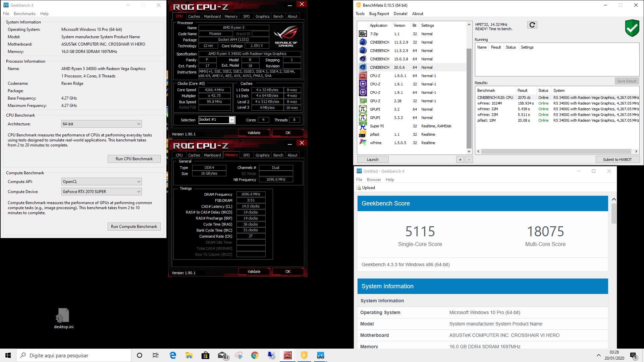This screenshot has width=644, height=362.
Task: Open Graphics tab in lower CPU-Z window
Action: pyautogui.click(x=262, y=155)
